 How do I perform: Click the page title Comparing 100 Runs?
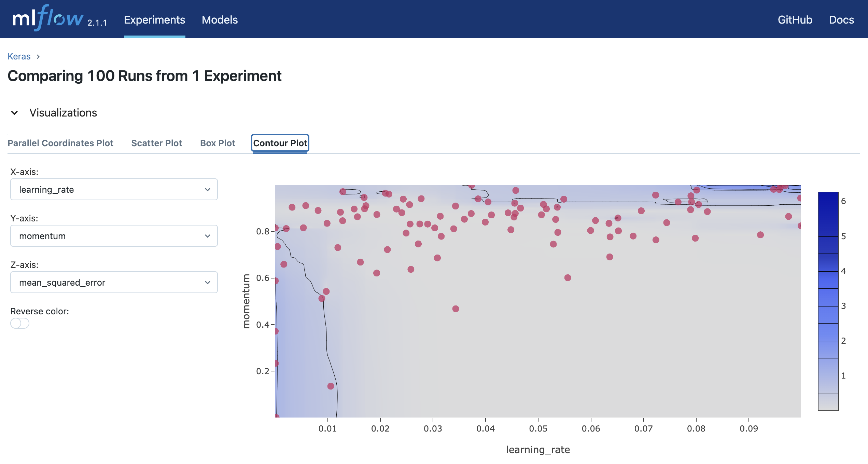(x=144, y=76)
